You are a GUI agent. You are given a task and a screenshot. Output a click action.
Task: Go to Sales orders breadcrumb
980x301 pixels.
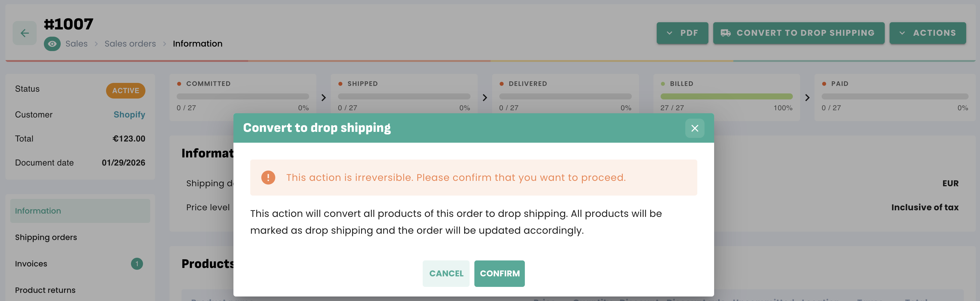(130, 44)
